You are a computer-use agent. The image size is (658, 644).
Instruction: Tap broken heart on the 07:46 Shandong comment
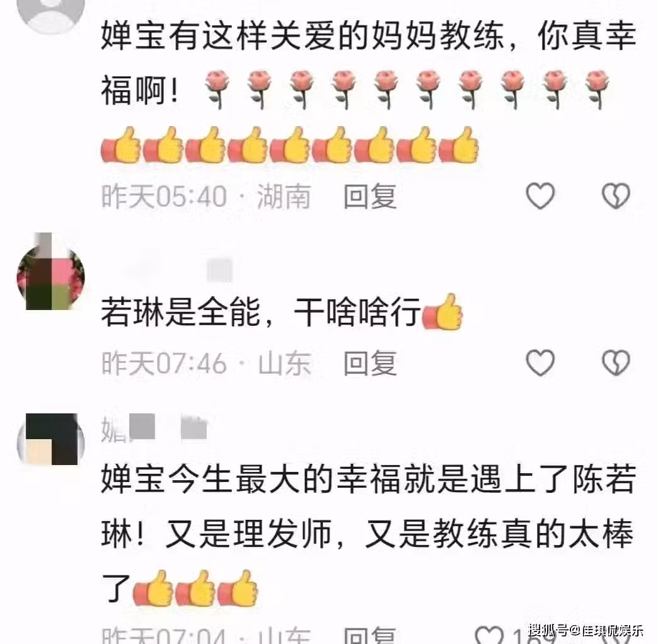coord(616,362)
